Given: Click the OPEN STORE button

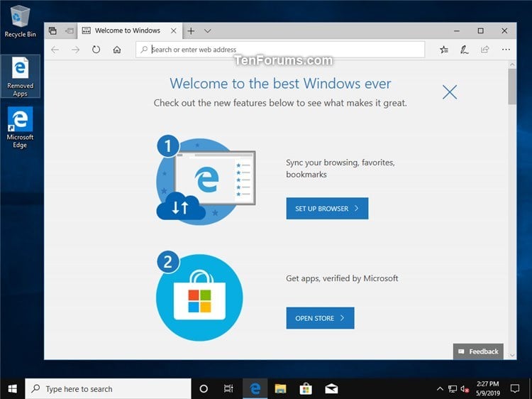Looking at the screenshot, I should click(320, 318).
